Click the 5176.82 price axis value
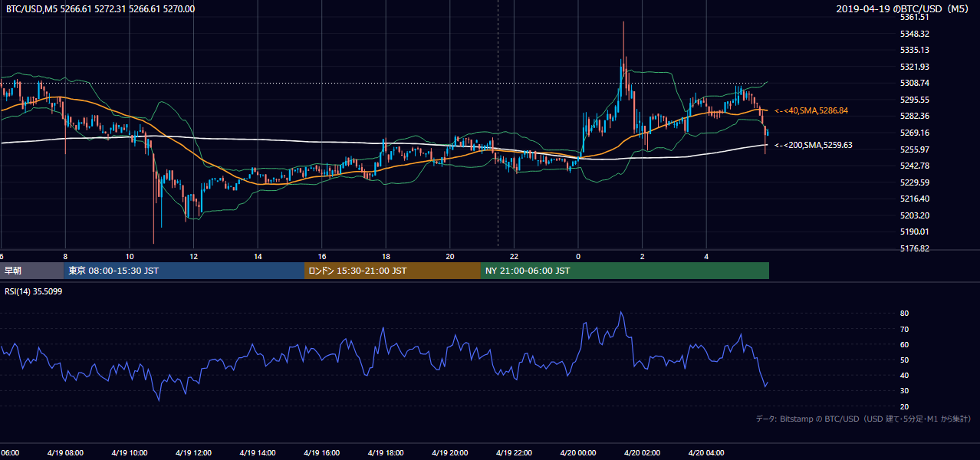This screenshot has height=460, width=980. (915, 248)
